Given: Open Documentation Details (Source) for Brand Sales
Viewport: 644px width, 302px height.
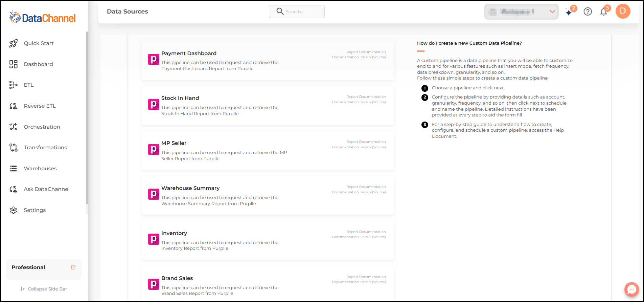Looking at the screenshot, I should pyautogui.click(x=359, y=282).
